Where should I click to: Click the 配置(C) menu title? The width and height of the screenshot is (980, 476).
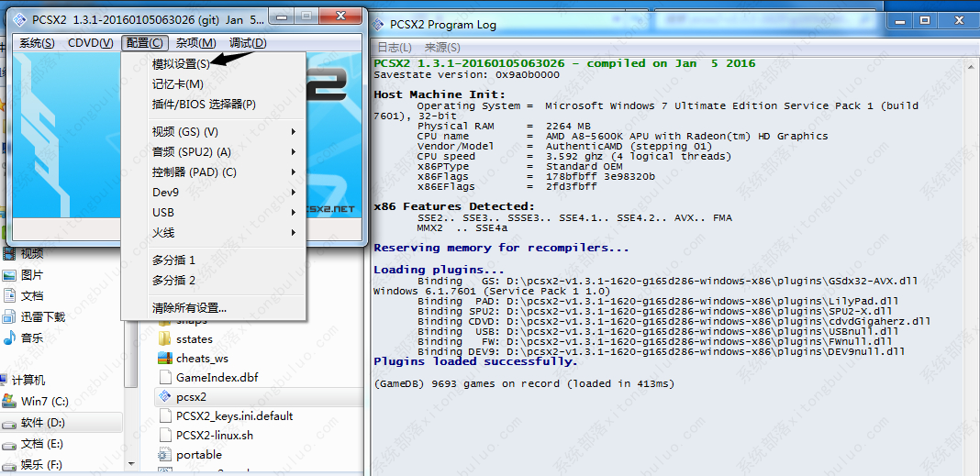(x=144, y=43)
